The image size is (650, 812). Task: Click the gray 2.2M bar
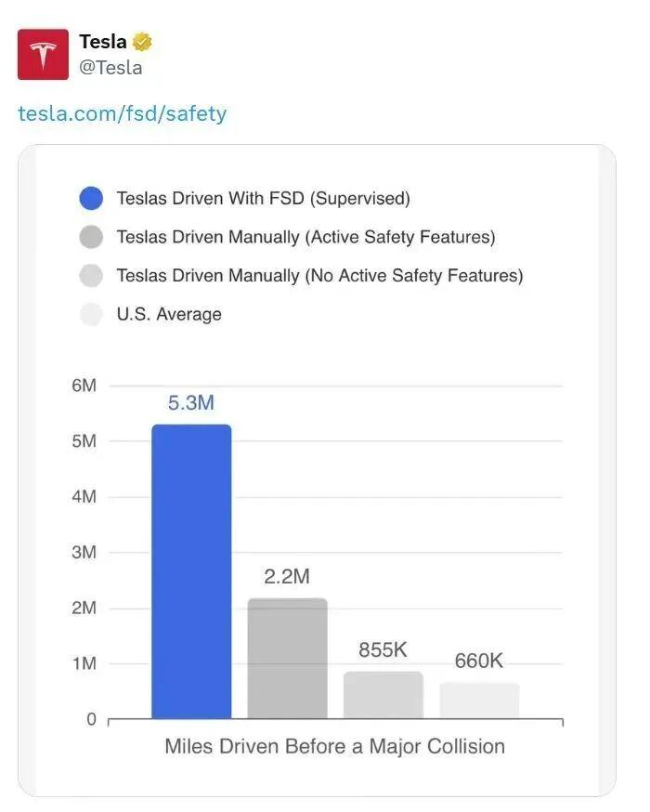287,659
